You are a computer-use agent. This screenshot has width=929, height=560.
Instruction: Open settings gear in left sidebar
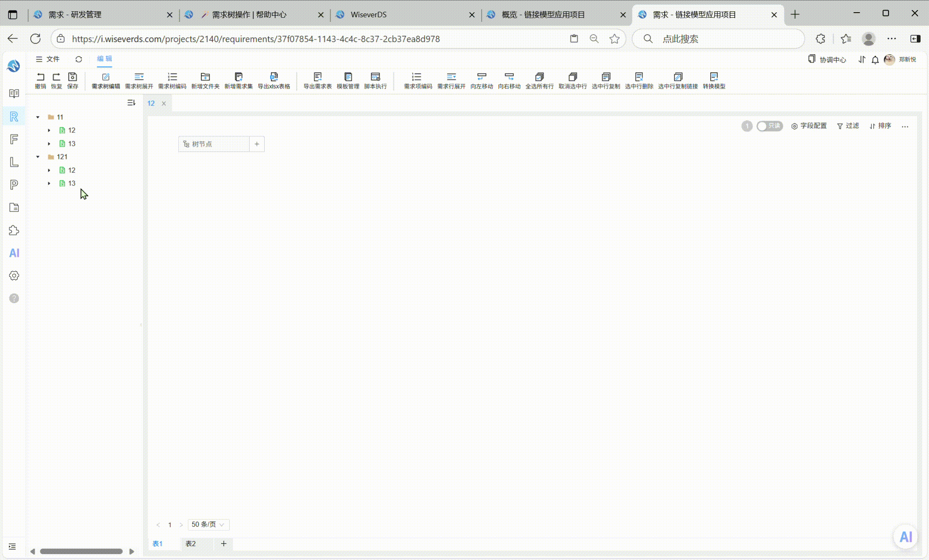pos(14,276)
